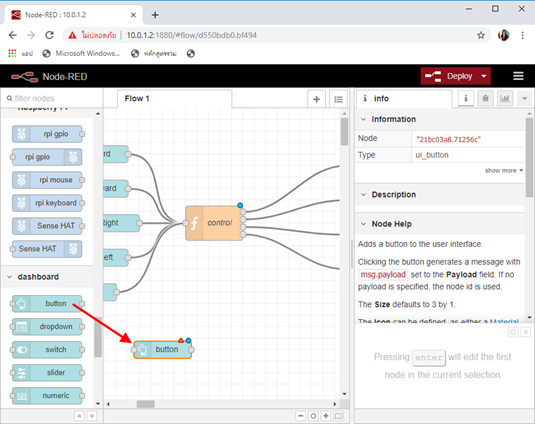The image size is (535, 424).
Task: Go back in the browser
Action: tap(13, 35)
